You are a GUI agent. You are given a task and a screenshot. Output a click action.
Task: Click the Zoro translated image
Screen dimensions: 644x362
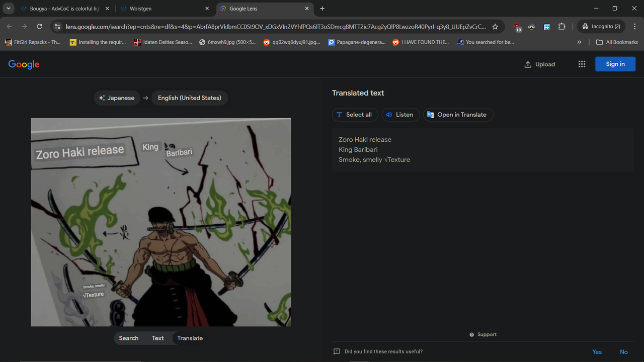coord(161,222)
